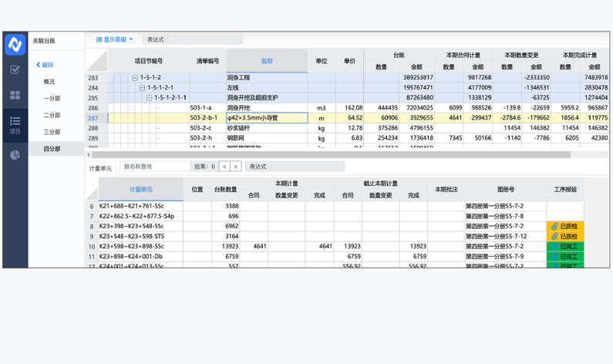
Task: Open the 显示层级 dropdown
Action: 115,39
